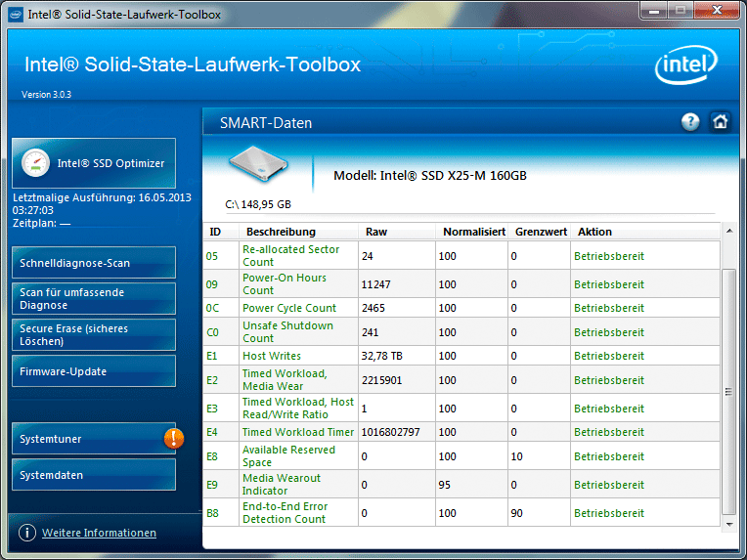Click the C:\ 148,95 GB drive label
This screenshot has height=560, width=747.
pyautogui.click(x=258, y=204)
